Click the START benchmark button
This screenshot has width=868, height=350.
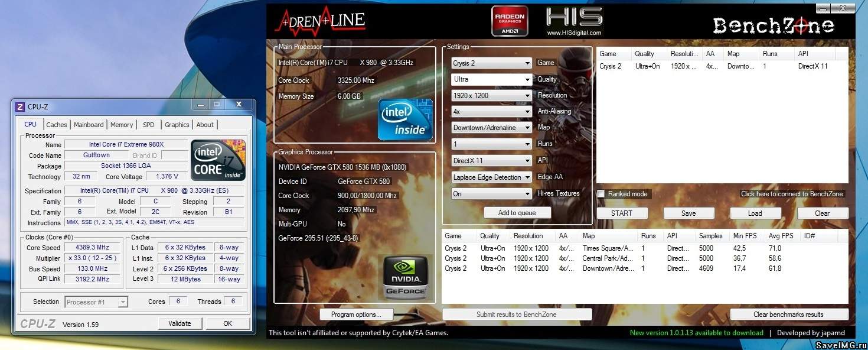(x=622, y=213)
